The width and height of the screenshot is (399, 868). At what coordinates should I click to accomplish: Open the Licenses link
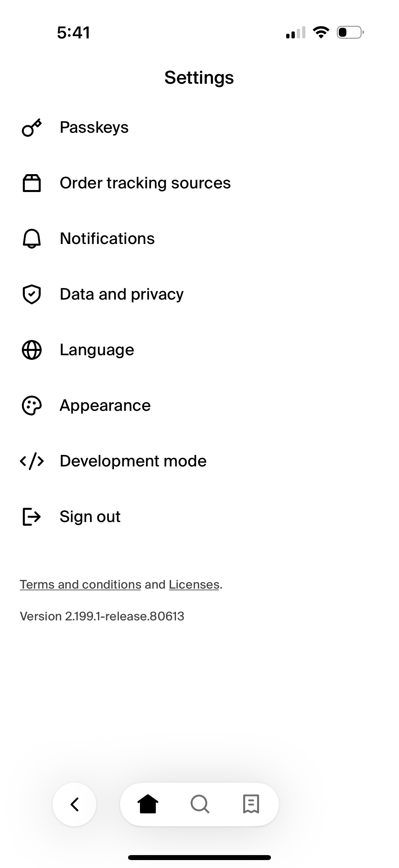(194, 585)
